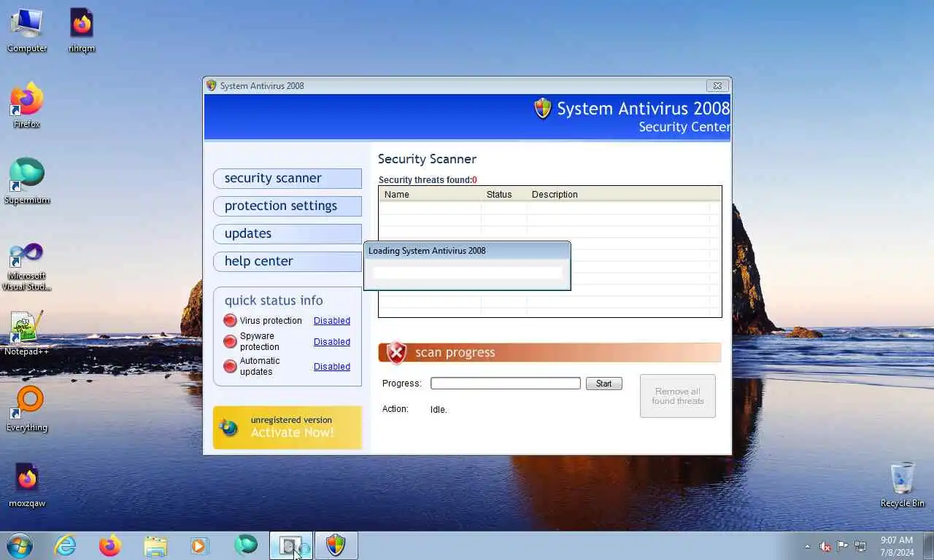Viewport: 934px width, 560px height.
Task: Click the Security Scanner heading
Action: click(x=427, y=159)
